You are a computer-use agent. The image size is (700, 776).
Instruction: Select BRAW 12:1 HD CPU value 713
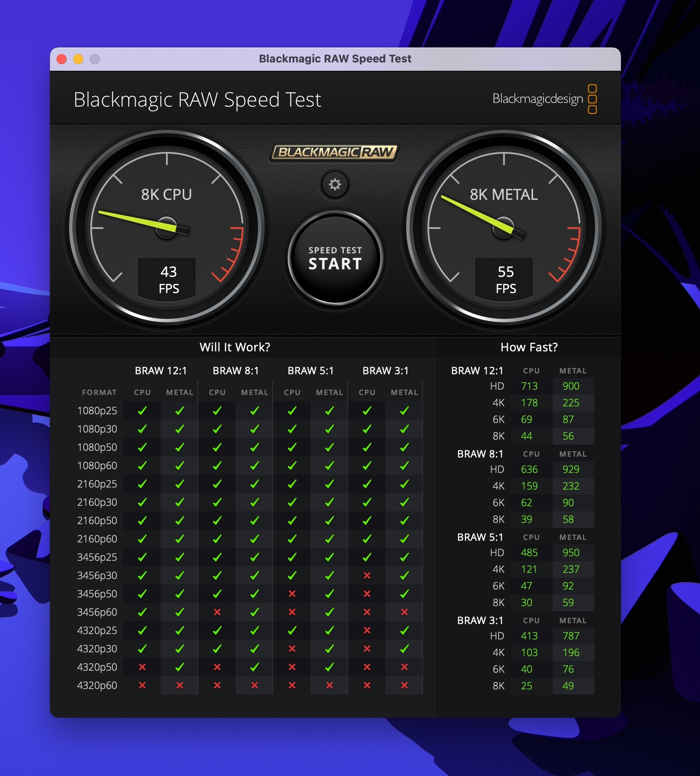pos(529,386)
